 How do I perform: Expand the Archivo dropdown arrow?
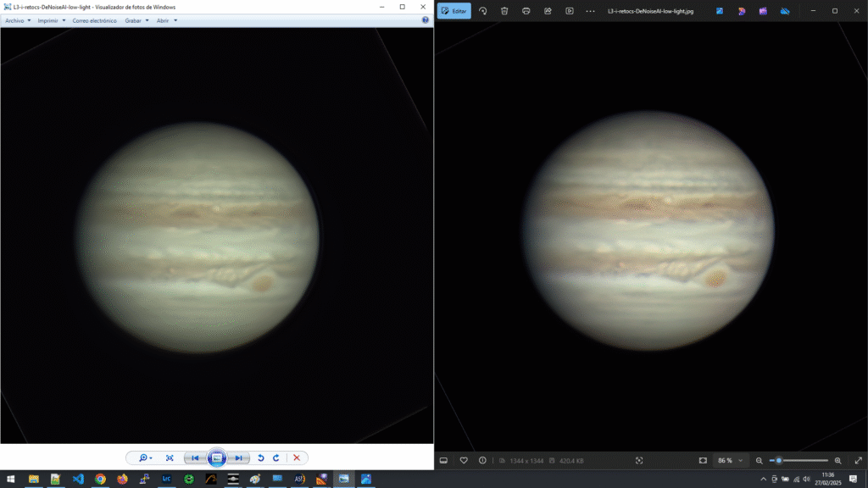pos(29,20)
